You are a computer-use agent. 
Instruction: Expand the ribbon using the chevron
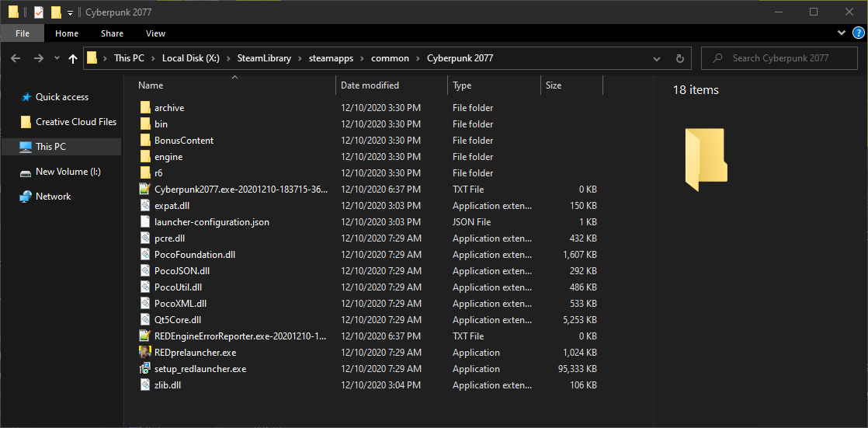coord(842,33)
